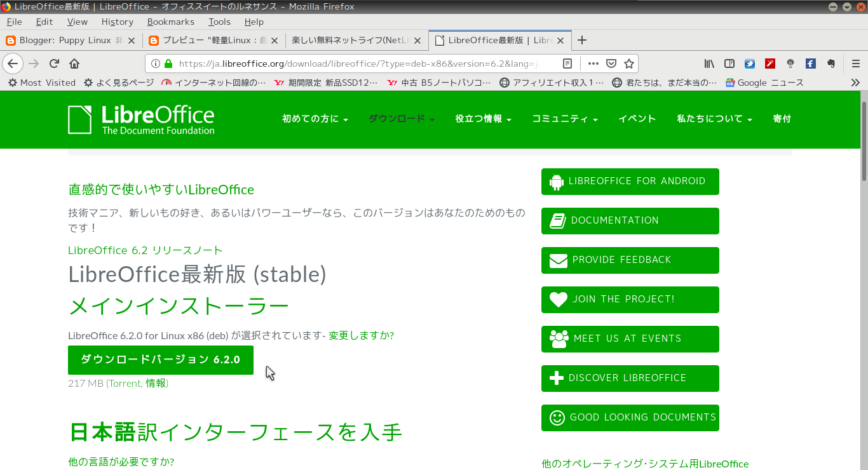
Task: View the green padlock connection details
Action: (168, 64)
